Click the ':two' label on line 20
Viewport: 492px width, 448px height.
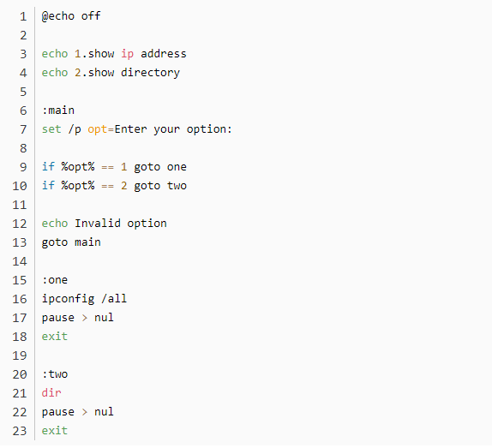55,374
